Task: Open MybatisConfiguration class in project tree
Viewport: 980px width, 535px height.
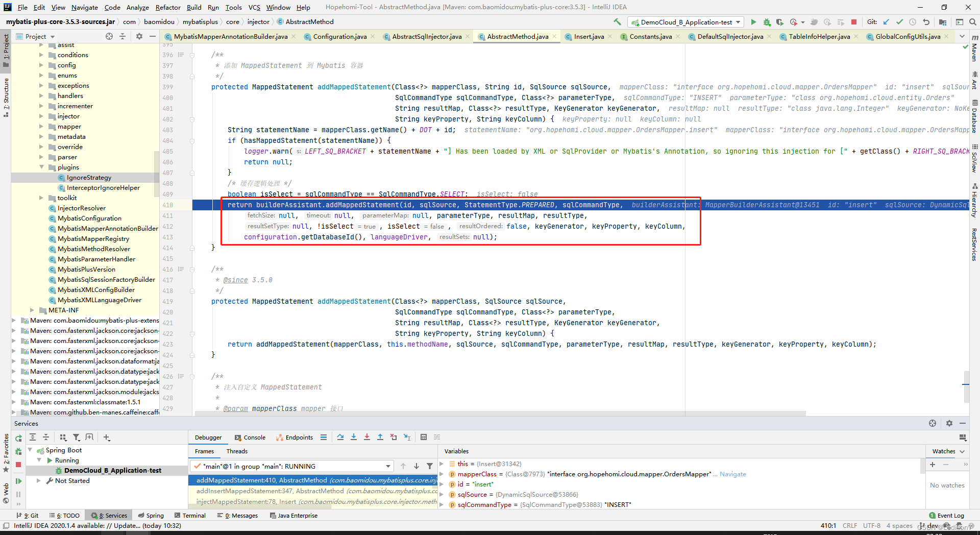Action: (x=89, y=218)
